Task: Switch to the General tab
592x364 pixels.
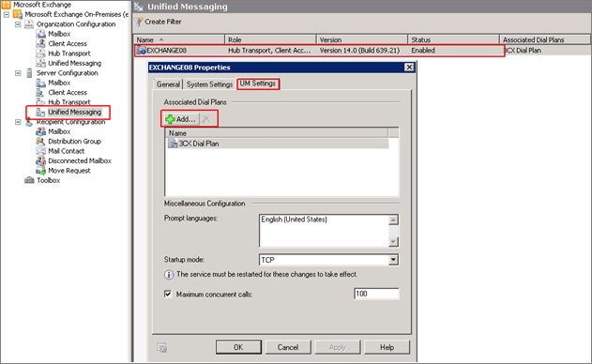Action: coord(168,84)
